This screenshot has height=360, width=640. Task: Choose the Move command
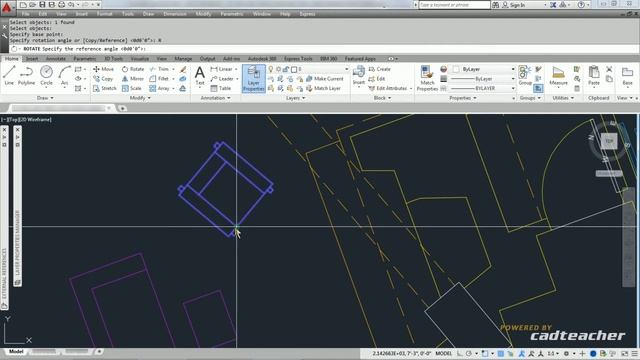[103, 69]
